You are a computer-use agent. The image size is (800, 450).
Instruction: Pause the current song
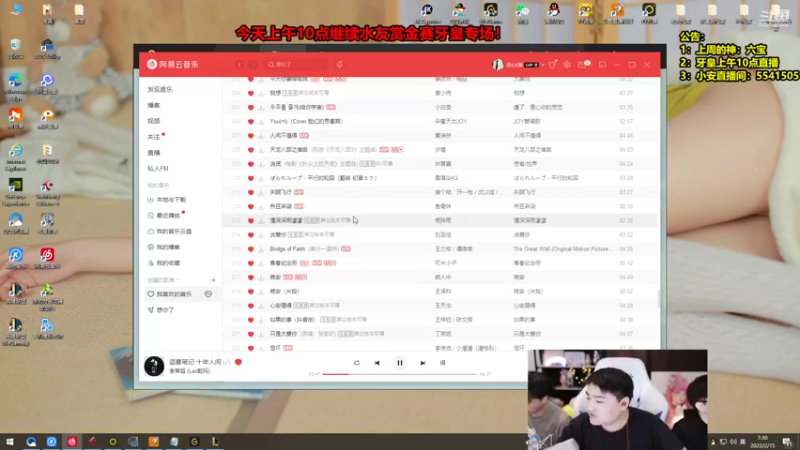coord(399,363)
